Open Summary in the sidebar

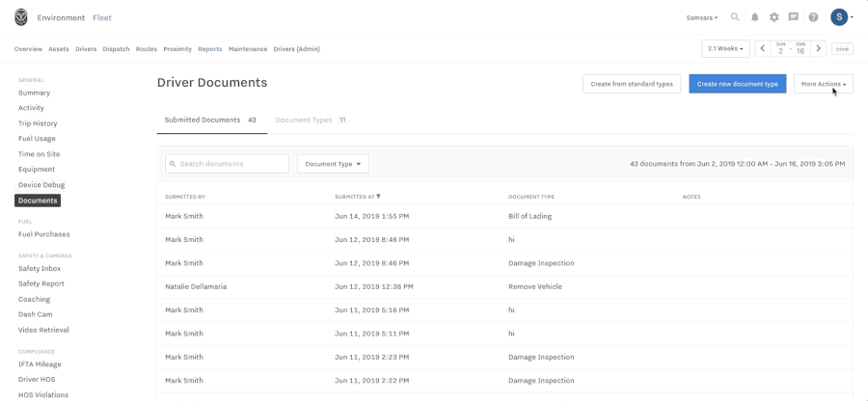click(x=35, y=93)
